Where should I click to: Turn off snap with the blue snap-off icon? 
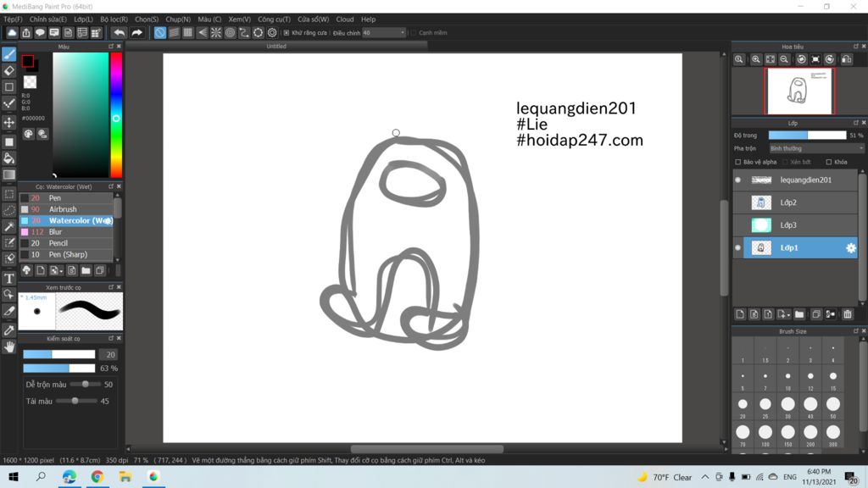click(159, 33)
